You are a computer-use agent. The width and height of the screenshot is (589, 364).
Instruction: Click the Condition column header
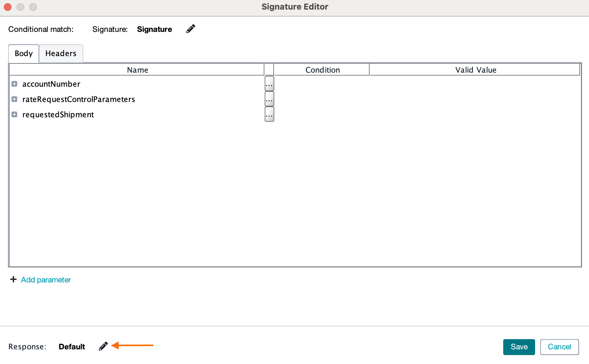(x=322, y=69)
